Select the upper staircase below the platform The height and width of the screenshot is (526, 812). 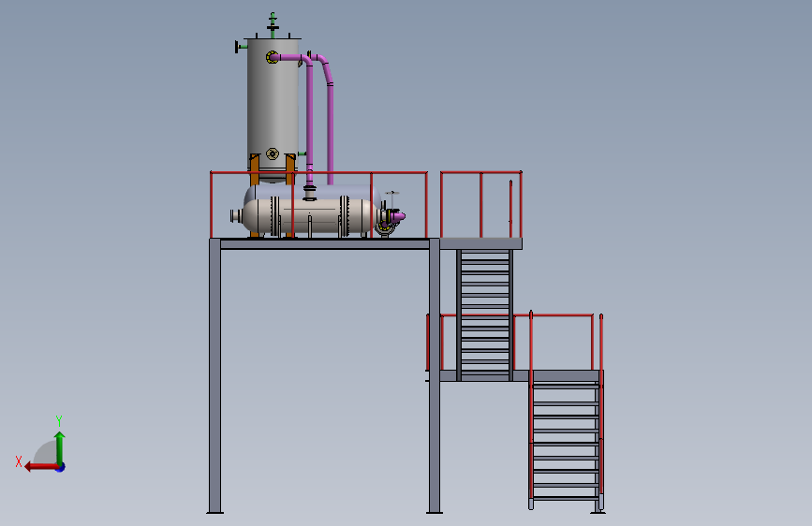(485, 314)
